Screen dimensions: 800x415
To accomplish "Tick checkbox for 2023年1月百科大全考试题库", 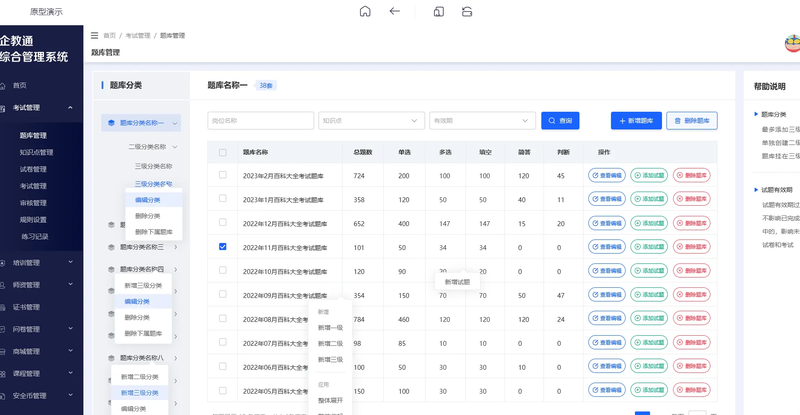I will tap(222, 198).
